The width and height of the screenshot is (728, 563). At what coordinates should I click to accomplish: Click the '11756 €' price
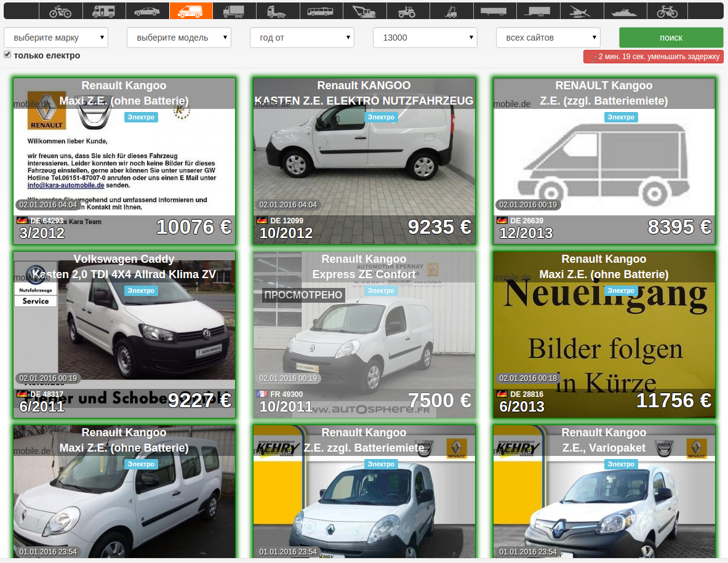point(674,401)
